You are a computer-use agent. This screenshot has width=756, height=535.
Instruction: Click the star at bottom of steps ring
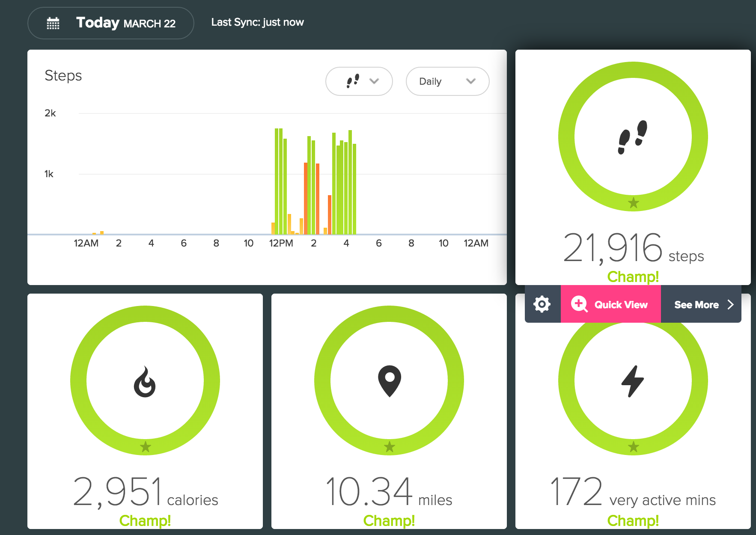point(633,203)
